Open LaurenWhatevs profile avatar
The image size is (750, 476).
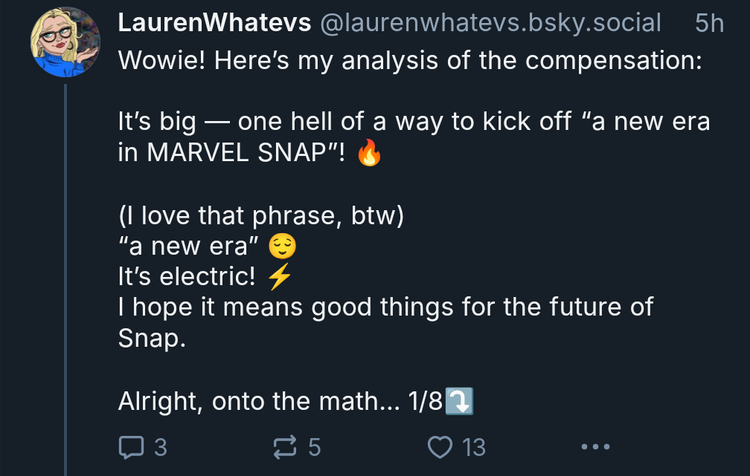click(x=66, y=42)
